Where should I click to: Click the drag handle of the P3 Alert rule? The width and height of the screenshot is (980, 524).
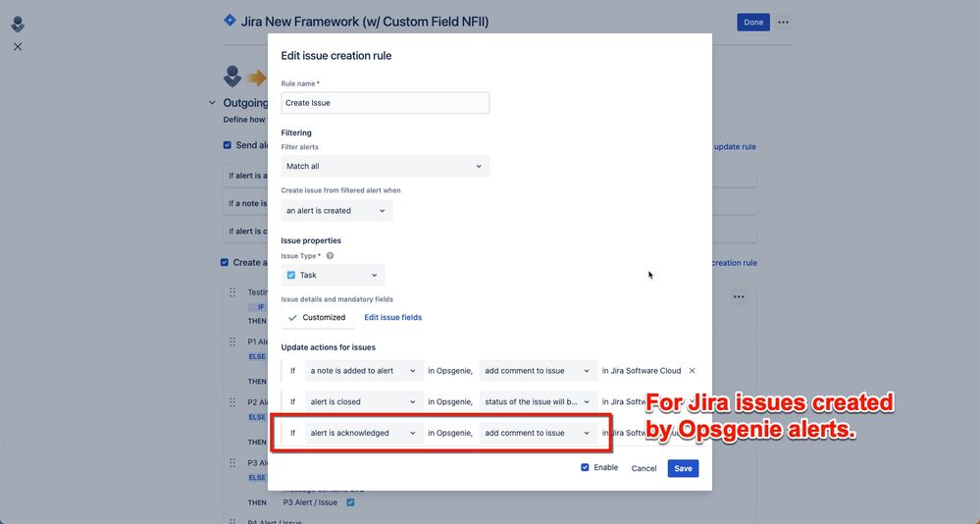pyautogui.click(x=232, y=463)
